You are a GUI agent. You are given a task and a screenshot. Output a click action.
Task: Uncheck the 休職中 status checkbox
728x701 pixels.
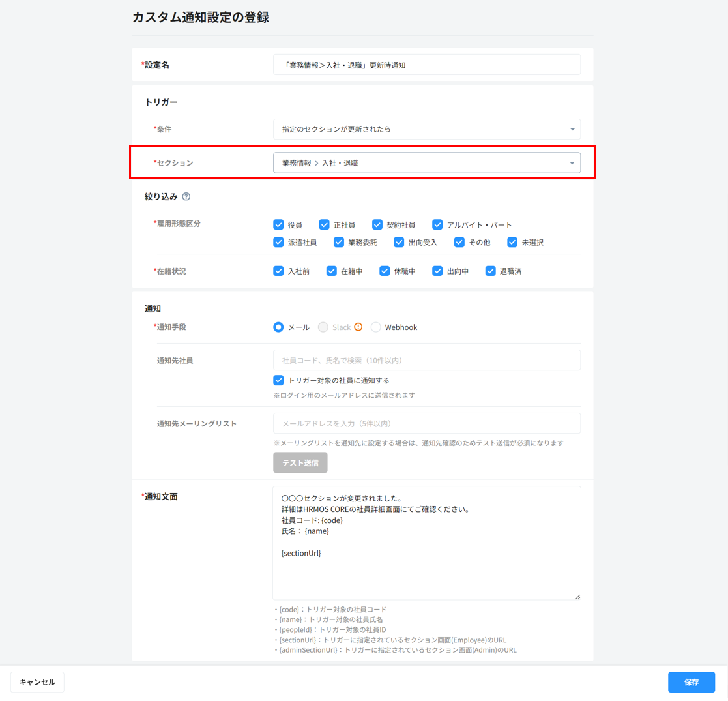pos(385,271)
